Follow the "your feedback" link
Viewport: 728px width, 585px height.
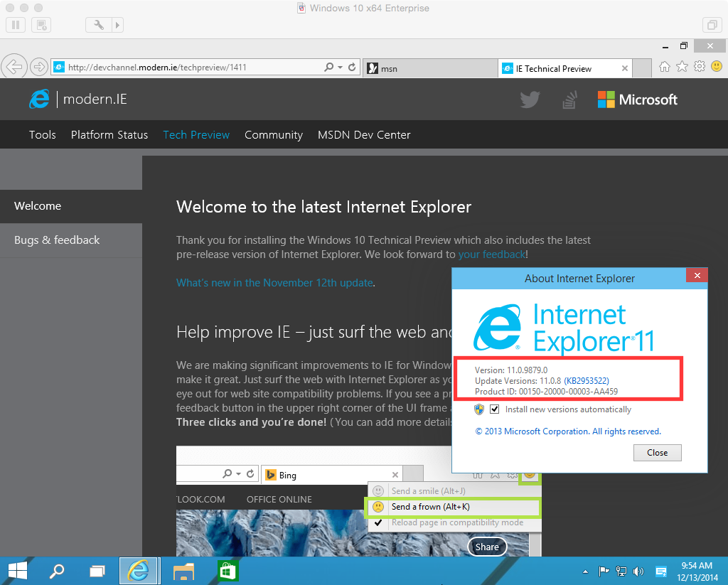(492, 254)
